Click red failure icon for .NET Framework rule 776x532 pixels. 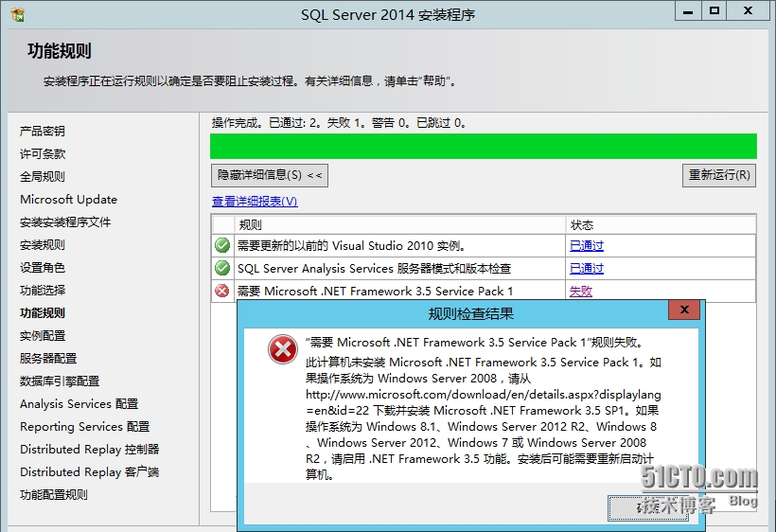222,291
